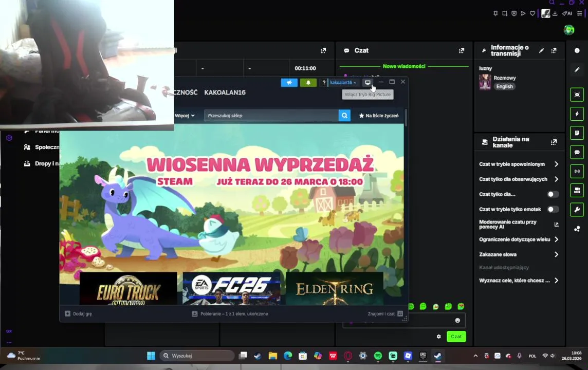Enable Steam Big Picture mode icon
The image size is (588, 370).
tap(368, 82)
